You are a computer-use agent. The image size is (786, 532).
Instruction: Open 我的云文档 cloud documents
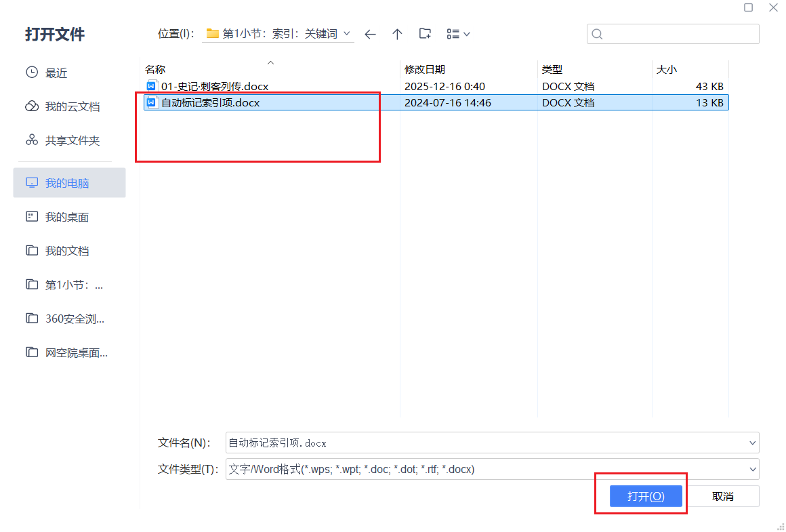pyautogui.click(x=72, y=107)
